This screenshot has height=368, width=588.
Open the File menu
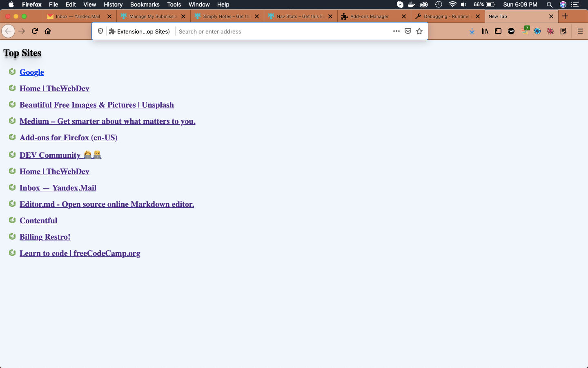[53, 4]
